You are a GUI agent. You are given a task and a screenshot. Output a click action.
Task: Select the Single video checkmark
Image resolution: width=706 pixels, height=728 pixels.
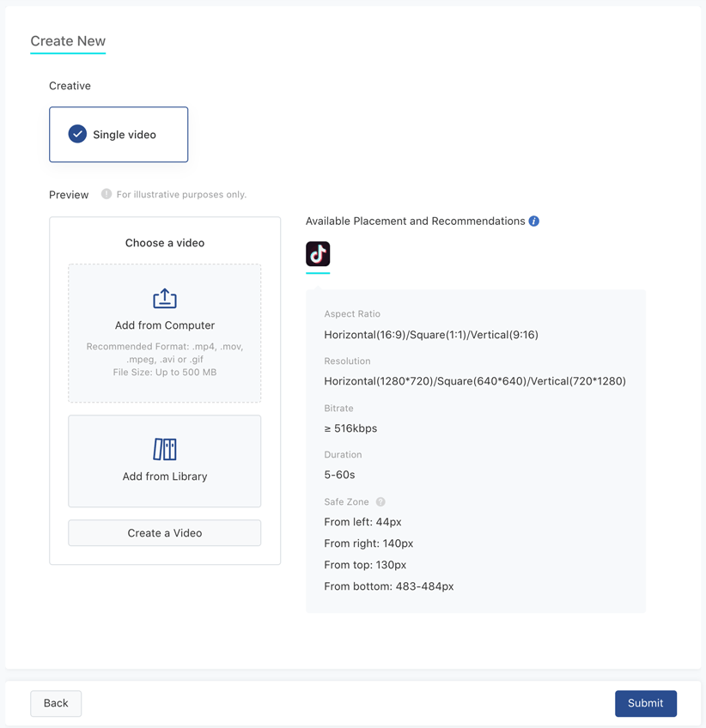tap(77, 134)
